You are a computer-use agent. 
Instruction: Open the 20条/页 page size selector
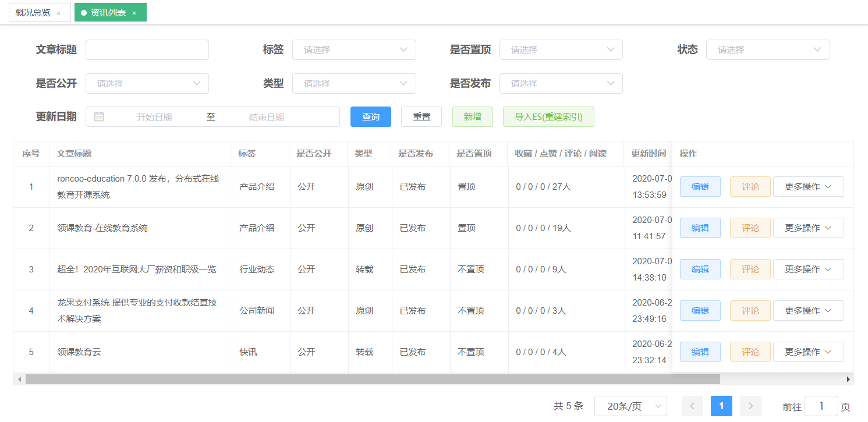[630, 406]
